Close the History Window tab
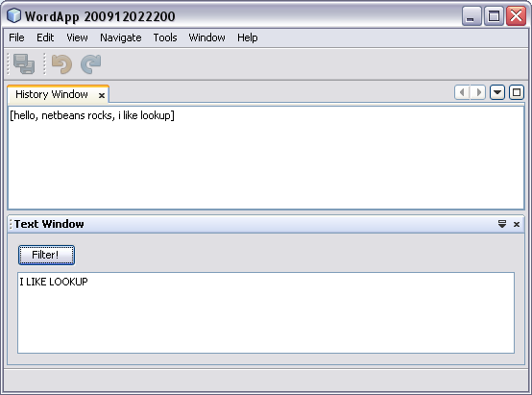Screen dimensions: 532x395 pos(102,96)
